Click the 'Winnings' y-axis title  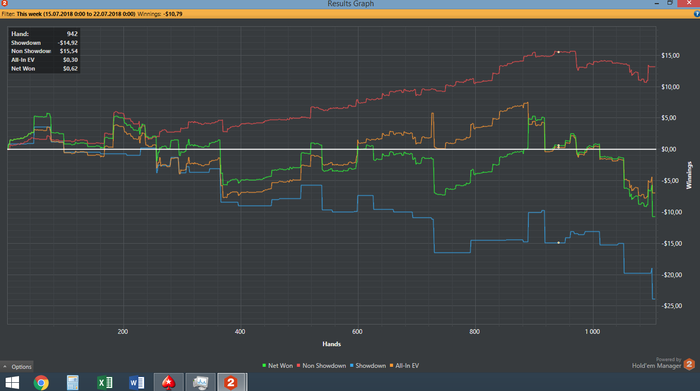click(689, 175)
